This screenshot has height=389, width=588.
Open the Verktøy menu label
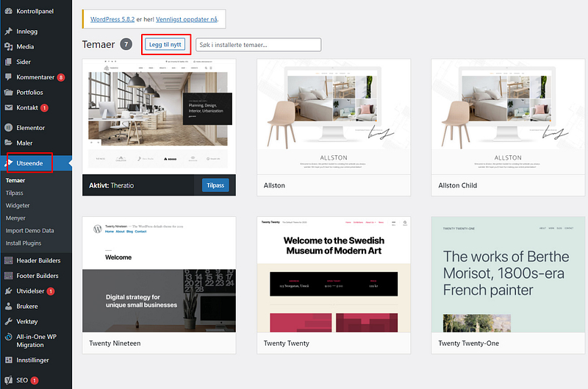[27, 321]
